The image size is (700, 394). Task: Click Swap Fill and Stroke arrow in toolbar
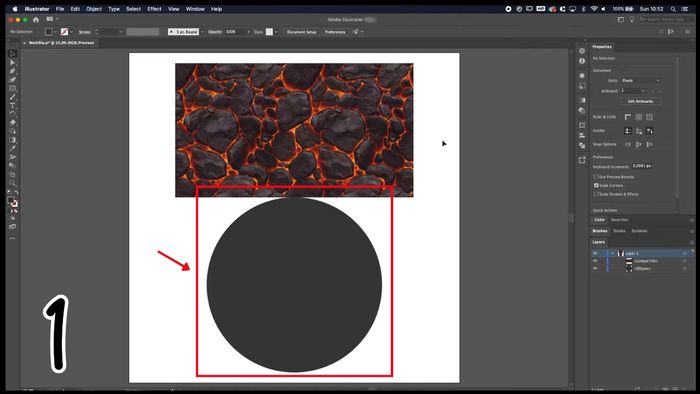17,192
